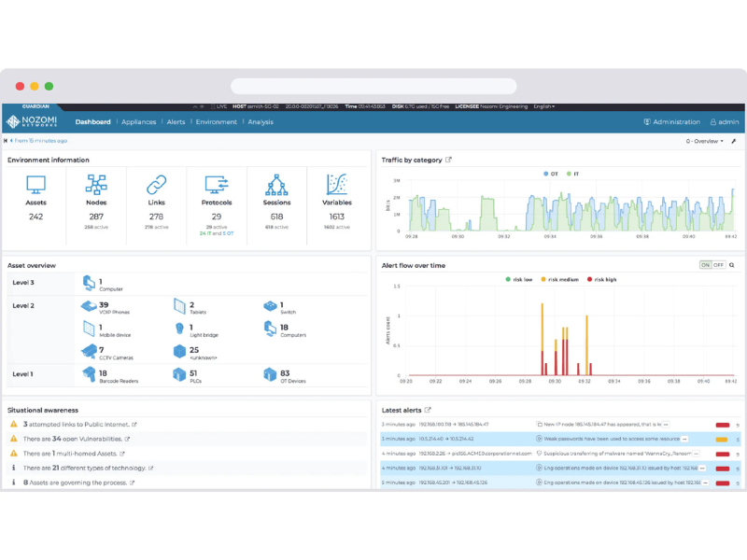Open the English language dropdown in the top bar
Screen dimensions: 747x560
[x=543, y=106]
